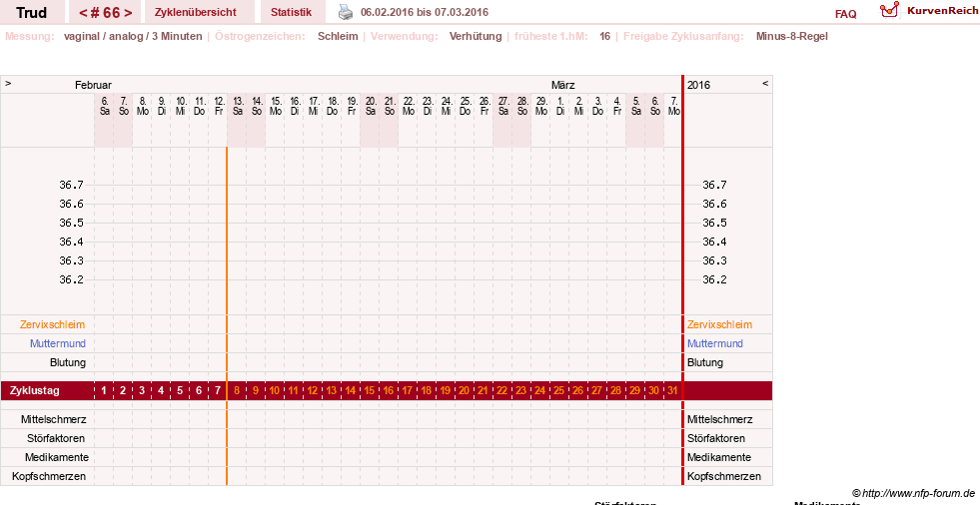
Task: Click the date header 29. Mo
Action: [x=541, y=106]
